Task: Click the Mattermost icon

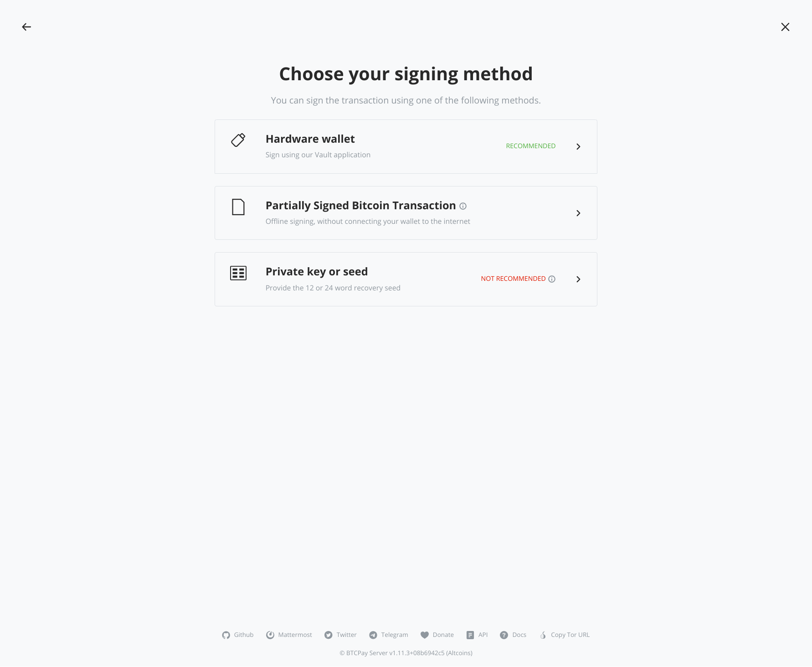Action: point(271,635)
